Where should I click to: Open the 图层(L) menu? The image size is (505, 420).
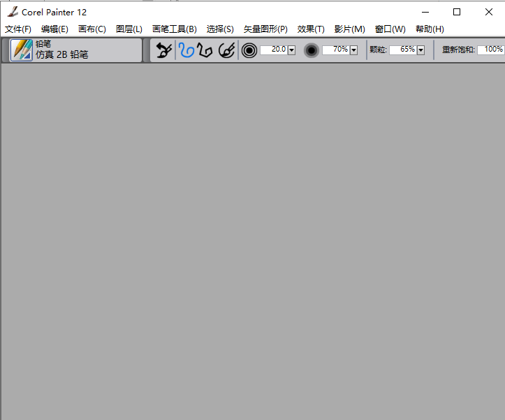click(x=129, y=29)
